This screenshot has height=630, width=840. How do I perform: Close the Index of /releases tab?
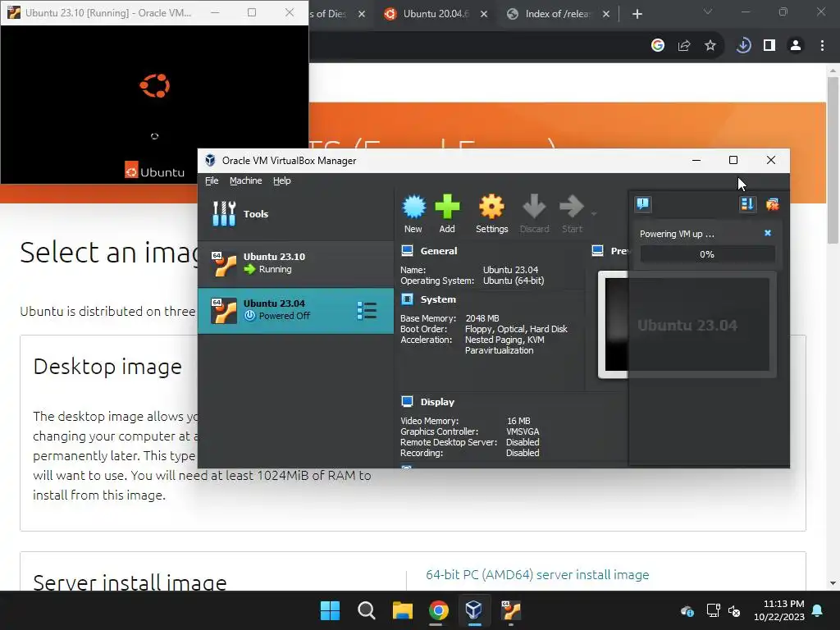pyautogui.click(x=606, y=14)
